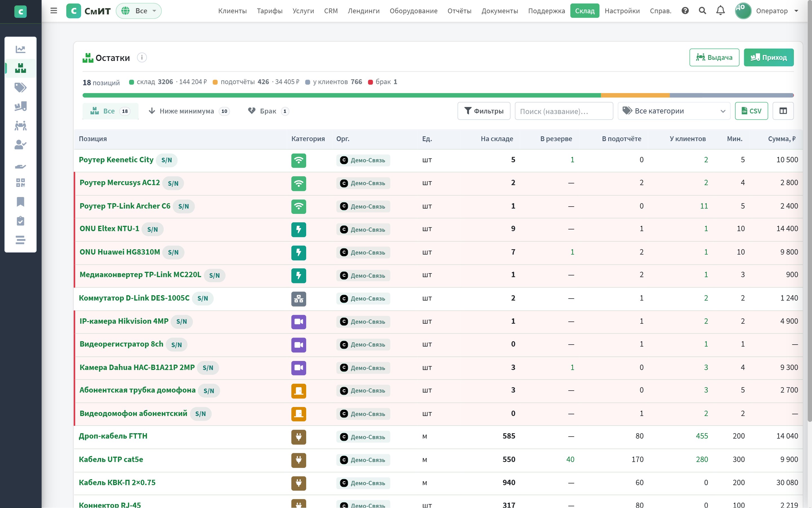Select the Ниже минимума tab
812x508 pixels.
pos(189,111)
